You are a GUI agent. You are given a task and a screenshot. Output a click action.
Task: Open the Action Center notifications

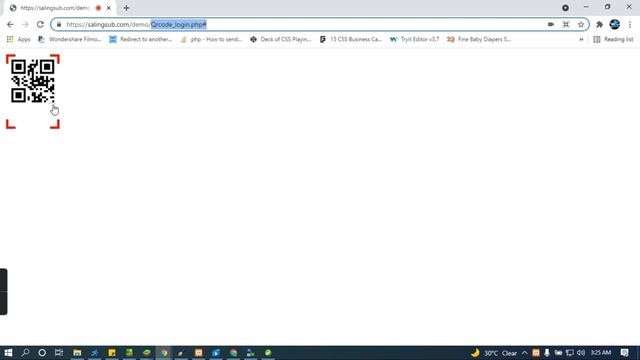624,353
